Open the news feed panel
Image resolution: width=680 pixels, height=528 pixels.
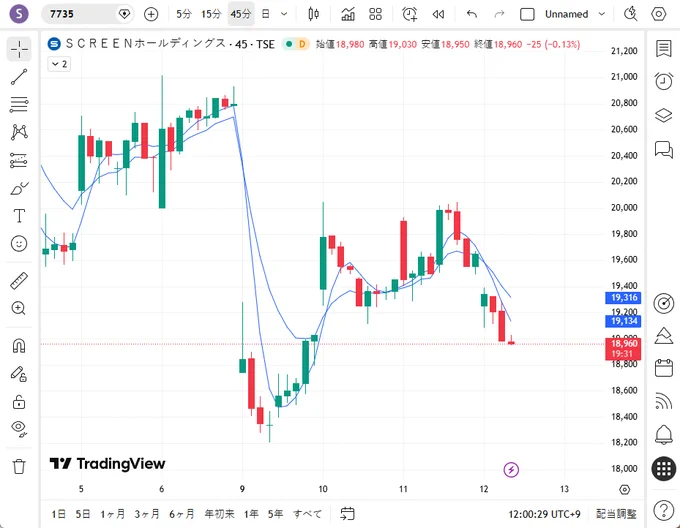664,401
